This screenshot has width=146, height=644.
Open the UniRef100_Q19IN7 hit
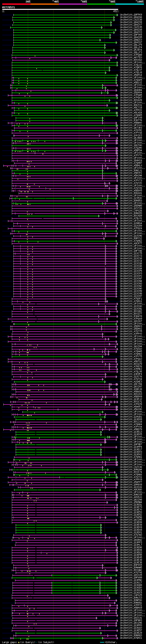(131, 278)
